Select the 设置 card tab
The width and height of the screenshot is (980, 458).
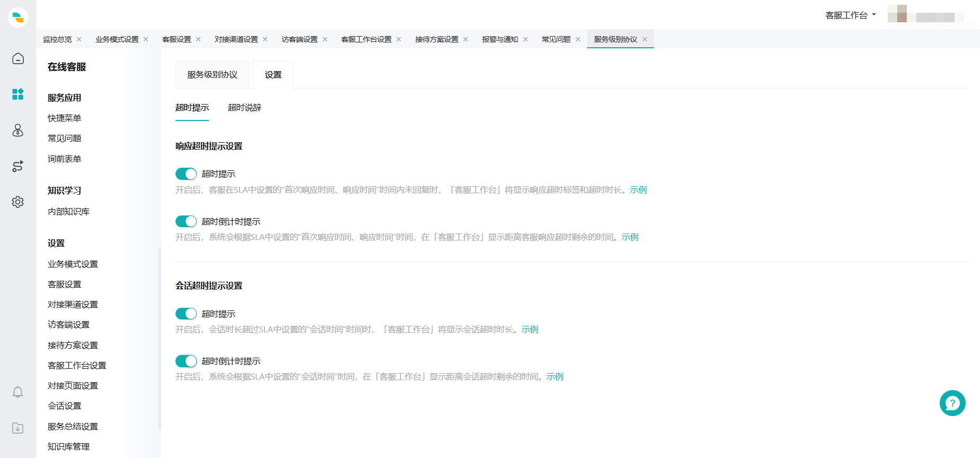click(273, 75)
